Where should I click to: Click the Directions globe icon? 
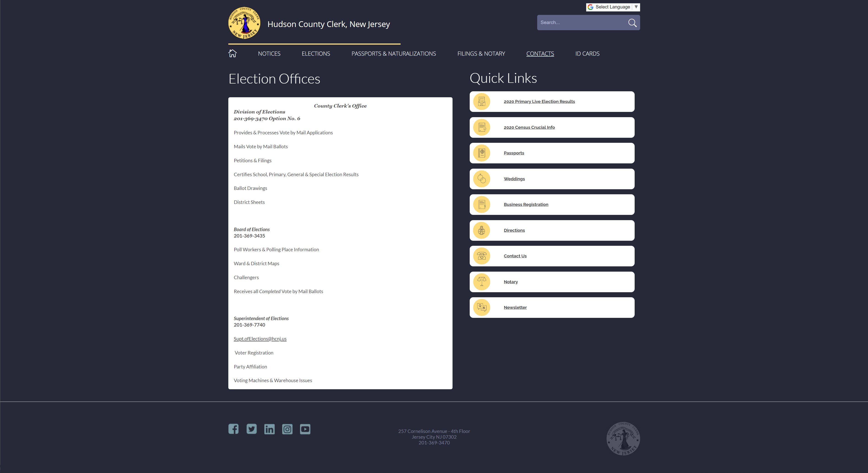482,230
